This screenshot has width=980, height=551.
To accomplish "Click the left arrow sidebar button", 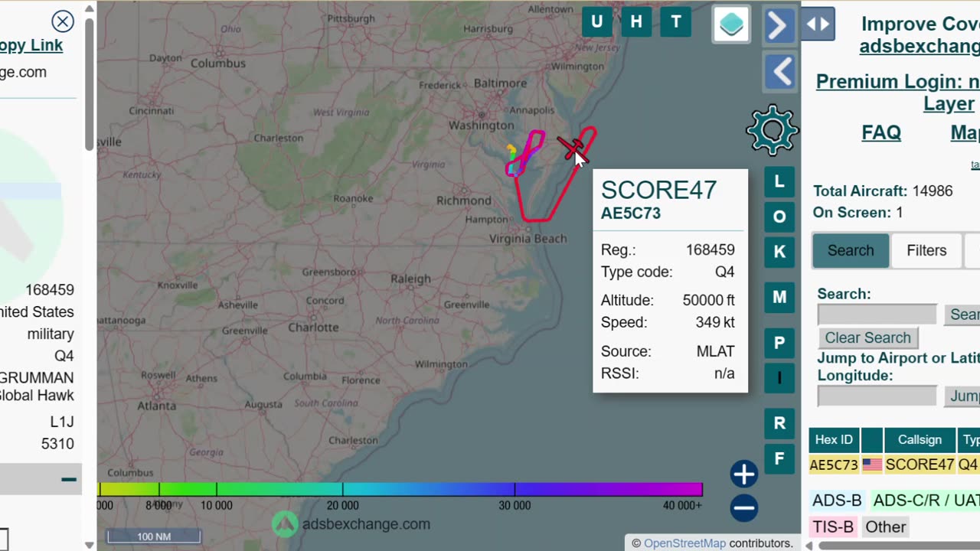I will pyautogui.click(x=779, y=73).
